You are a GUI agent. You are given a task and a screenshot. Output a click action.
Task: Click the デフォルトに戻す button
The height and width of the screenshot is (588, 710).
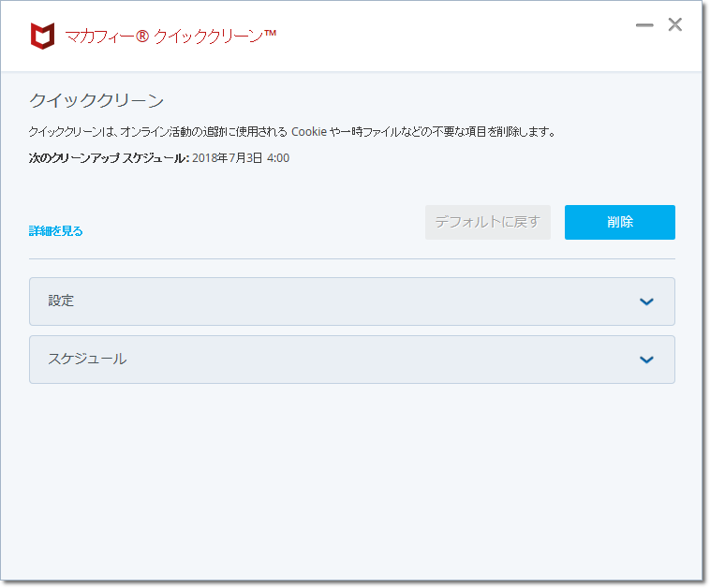coord(488,222)
